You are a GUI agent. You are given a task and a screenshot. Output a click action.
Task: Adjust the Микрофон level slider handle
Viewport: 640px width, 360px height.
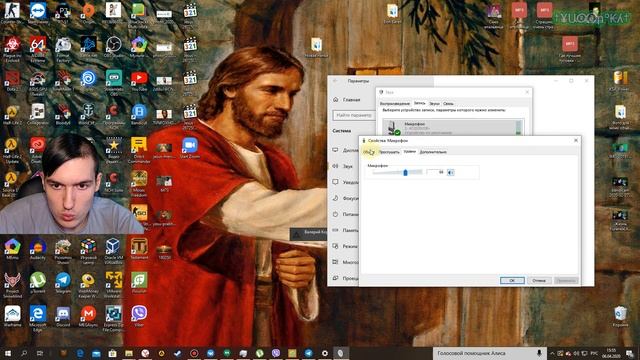(405, 172)
